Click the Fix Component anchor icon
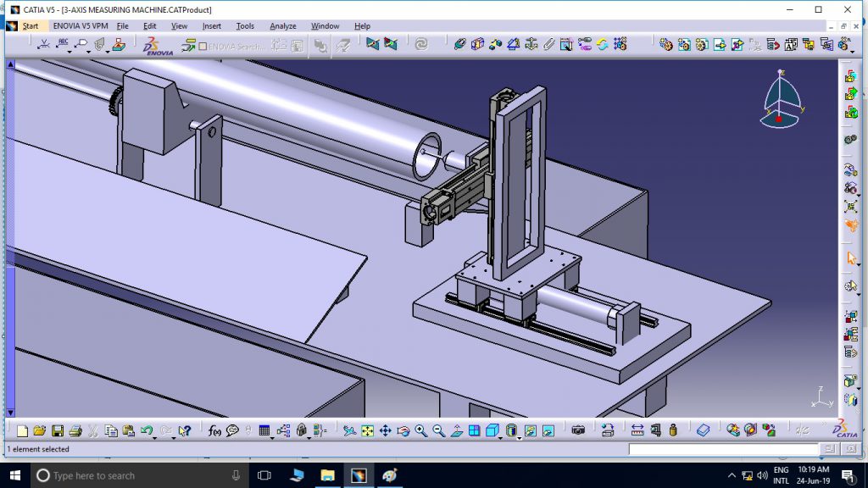 [x=531, y=44]
